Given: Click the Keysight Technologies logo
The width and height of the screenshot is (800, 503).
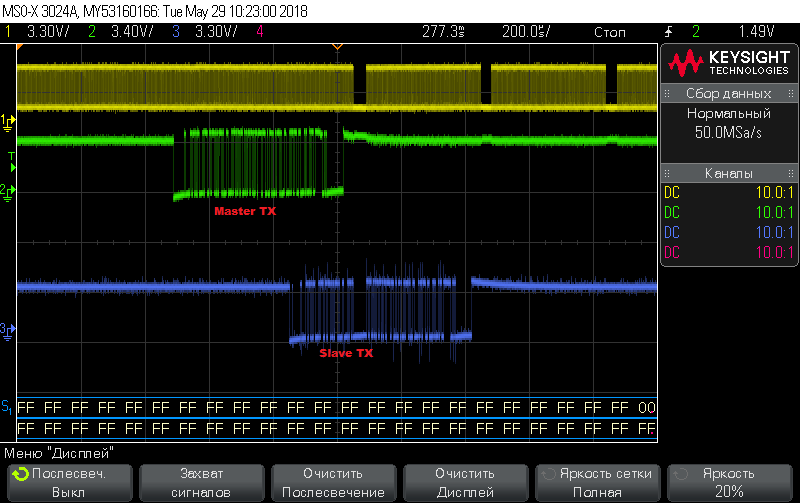Looking at the screenshot, I should click(727, 64).
